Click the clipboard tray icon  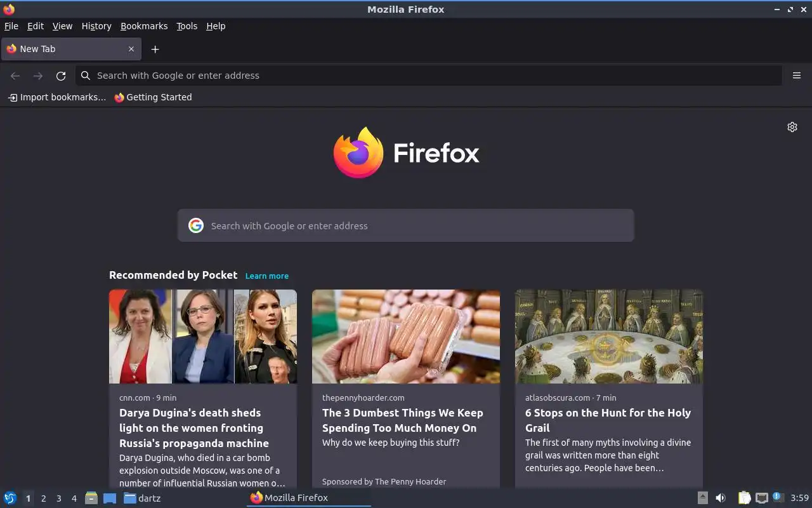pyautogui.click(x=744, y=498)
